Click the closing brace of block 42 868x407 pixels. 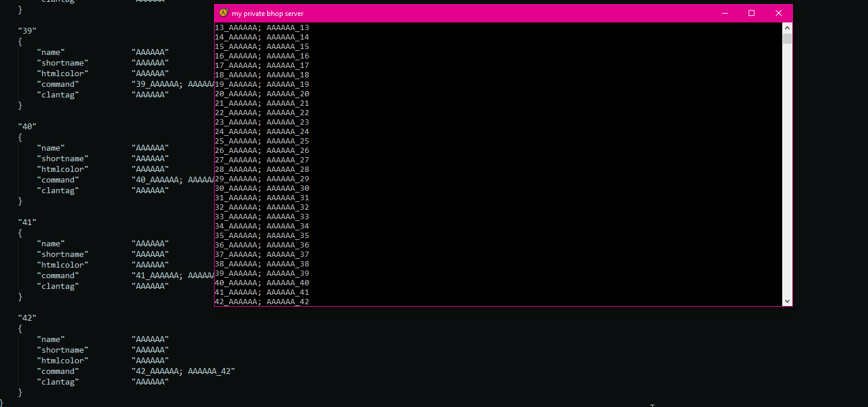point(20,392)
